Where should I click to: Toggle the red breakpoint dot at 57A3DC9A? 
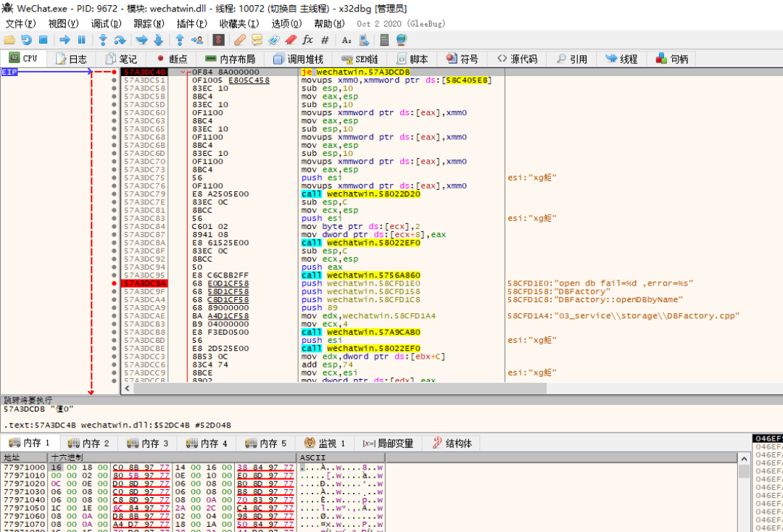point(115,283)
